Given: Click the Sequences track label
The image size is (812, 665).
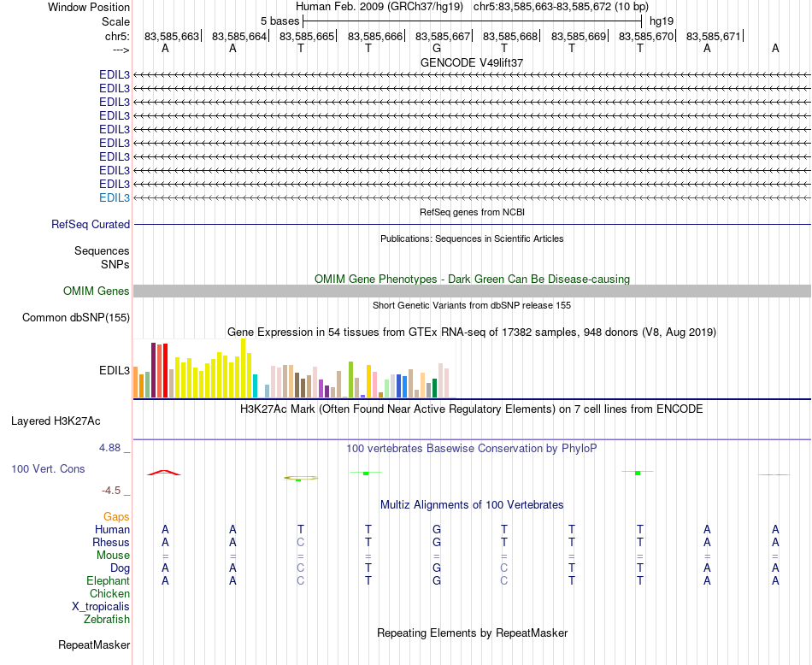Looking at the screenshot, I should pos(102,250).
